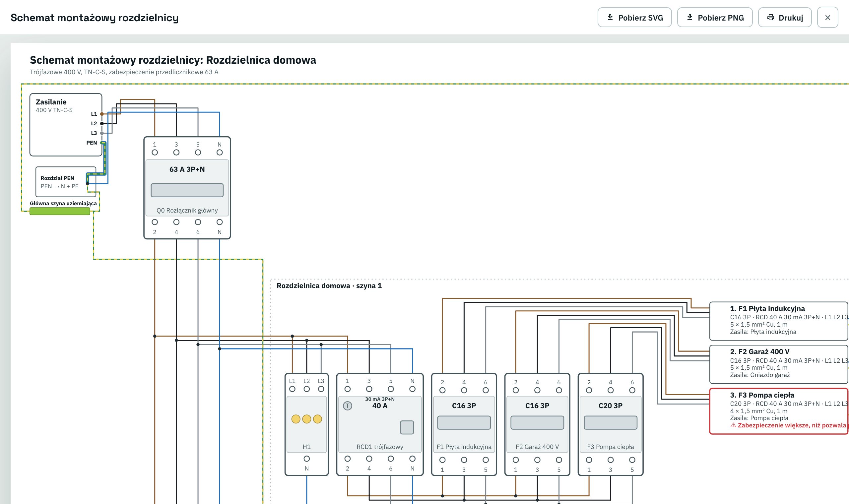Click bottom terminal 3 of F2 breaker
Image resolution: width=849 pixels, height=504 pixels.
[x=537, y=460]
